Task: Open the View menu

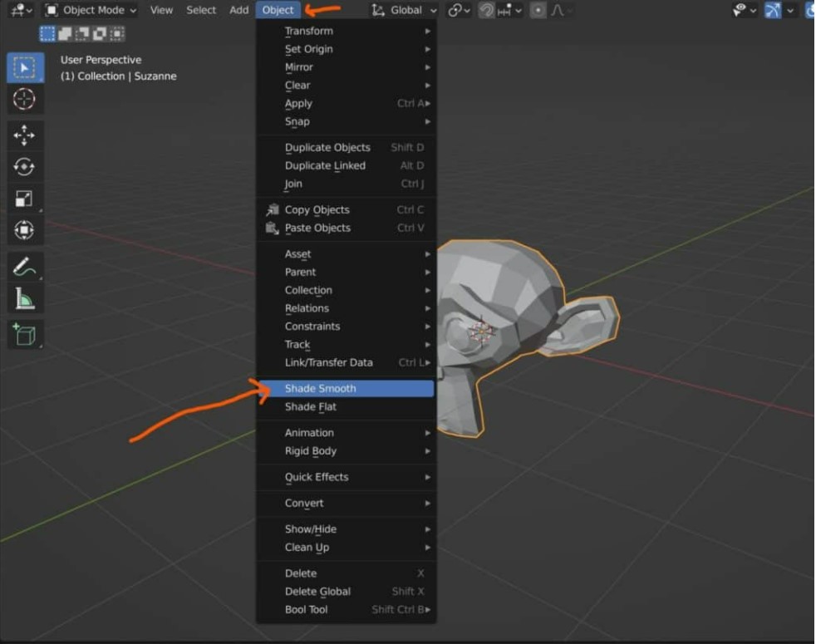Action: (160, 10)
